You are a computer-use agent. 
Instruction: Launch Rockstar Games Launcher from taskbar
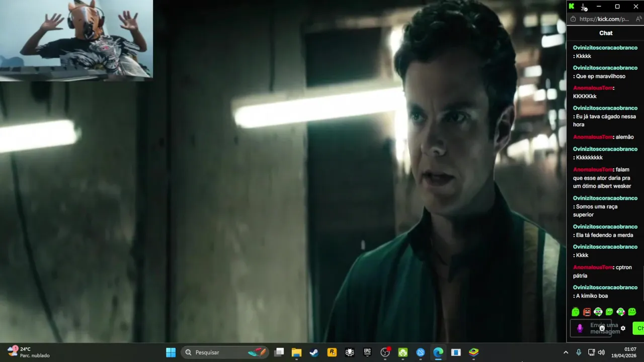tap(332, 352)
